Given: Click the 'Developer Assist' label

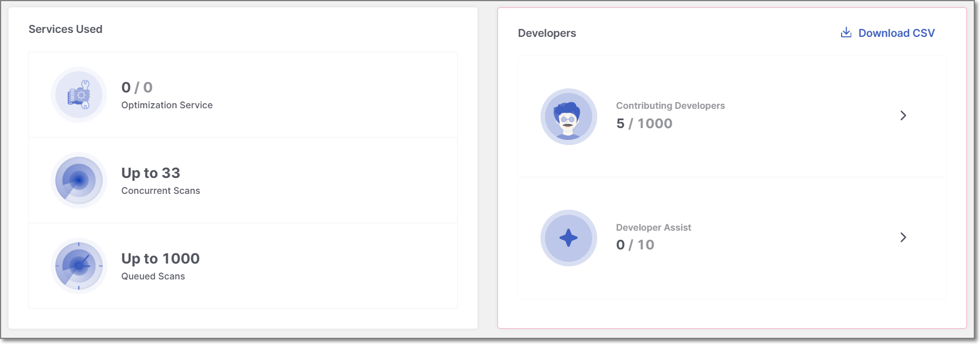Looking at the screenshot, I should point(653,227).
